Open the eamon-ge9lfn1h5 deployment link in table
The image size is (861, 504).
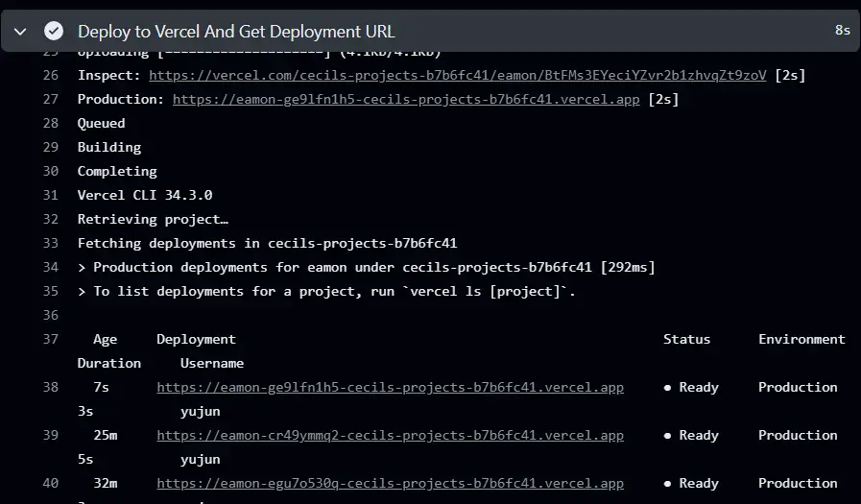(x=390, y=387)
